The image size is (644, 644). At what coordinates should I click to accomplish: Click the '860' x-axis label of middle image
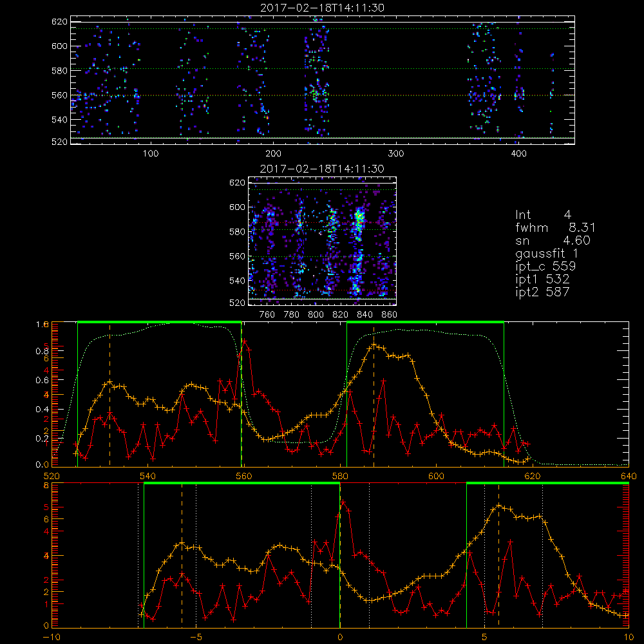pyautogui.click(x=390, y=315)
